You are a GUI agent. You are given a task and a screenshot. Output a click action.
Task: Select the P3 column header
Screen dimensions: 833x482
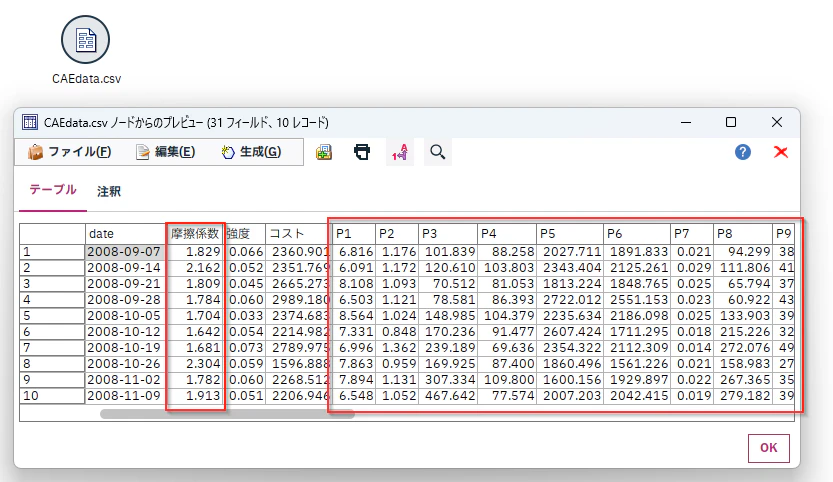[448, 234]
